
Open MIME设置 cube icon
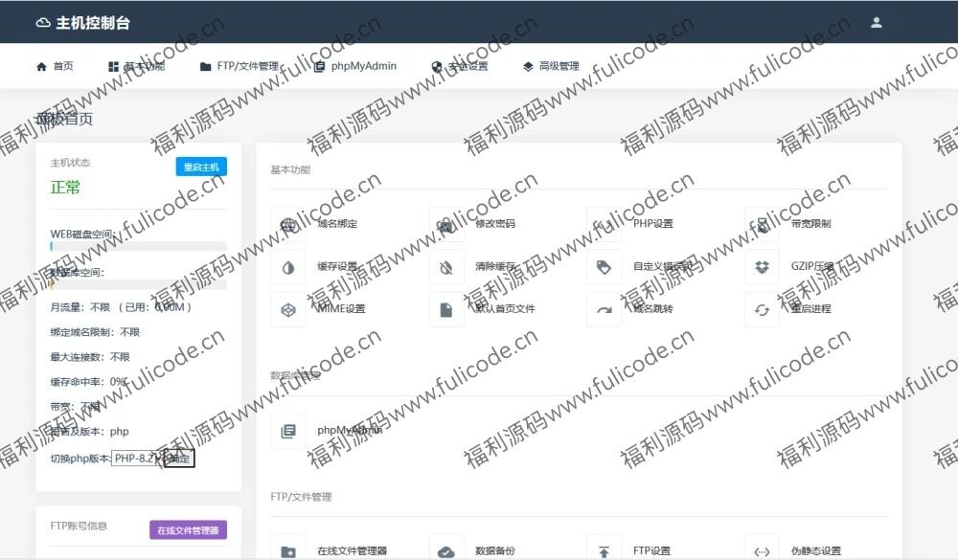(287, 310)
